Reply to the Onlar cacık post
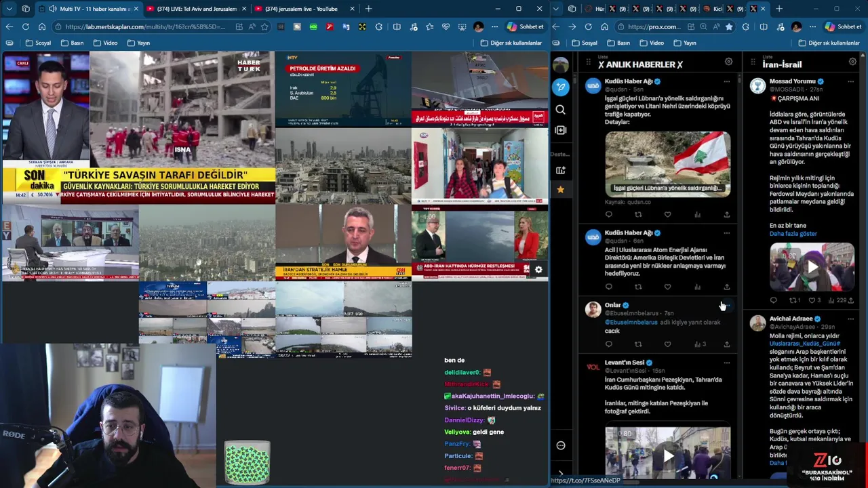 608,344
